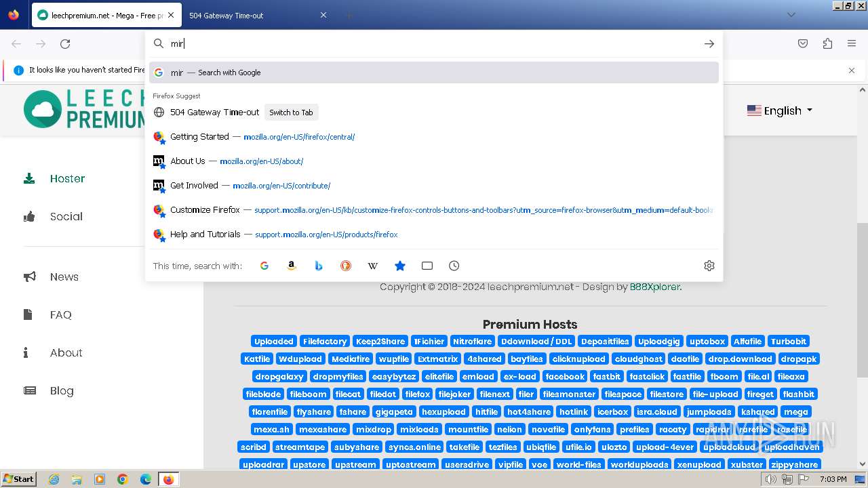The image size is (868, 488).
Task: Click the Mediafire host tag
Action: [x=351, y=359]
